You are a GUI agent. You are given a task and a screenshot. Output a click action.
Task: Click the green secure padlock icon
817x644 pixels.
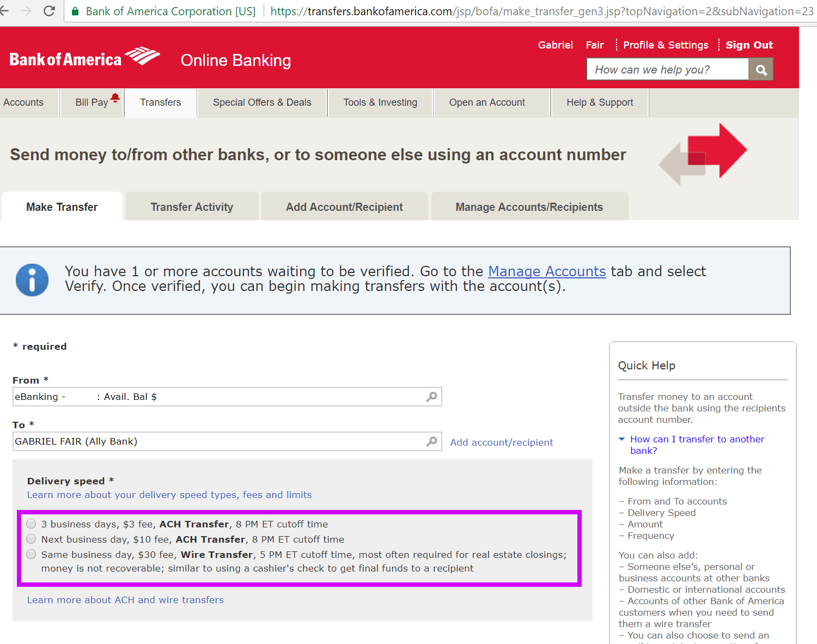(x=75, y=11)
